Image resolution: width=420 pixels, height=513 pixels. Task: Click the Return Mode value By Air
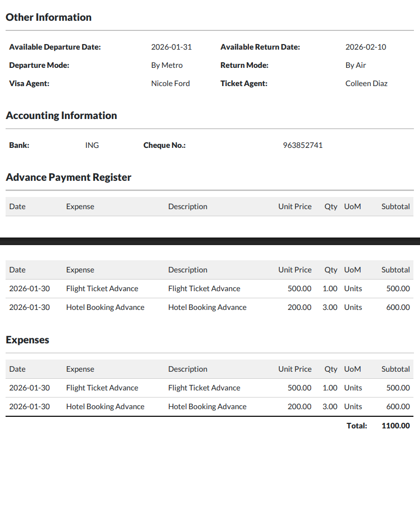(356, 65)
